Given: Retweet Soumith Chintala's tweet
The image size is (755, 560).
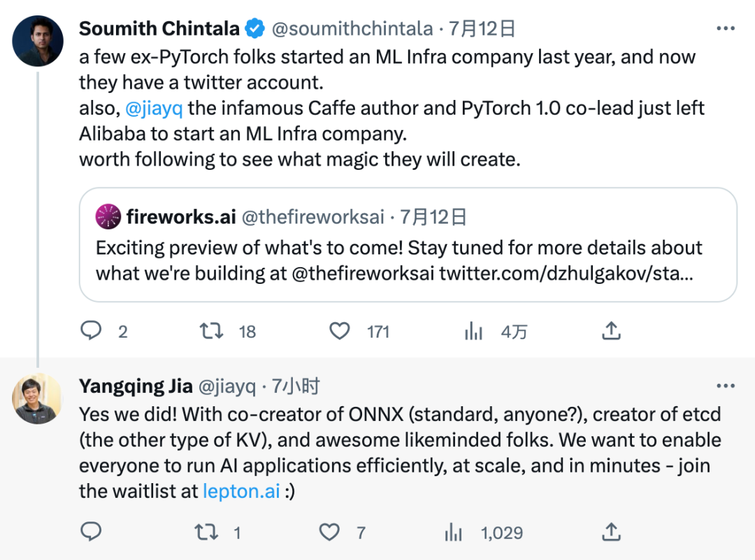Looking at the screenshot, I should [x=212, y=330].
